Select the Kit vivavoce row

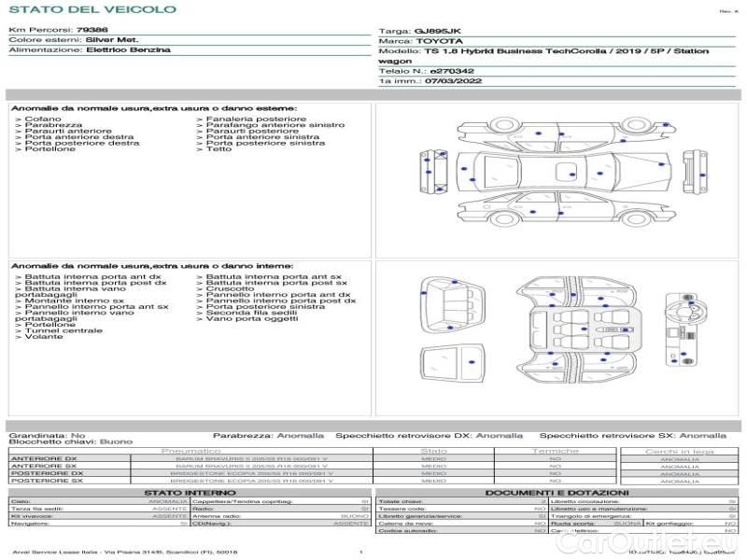(99, 516)
